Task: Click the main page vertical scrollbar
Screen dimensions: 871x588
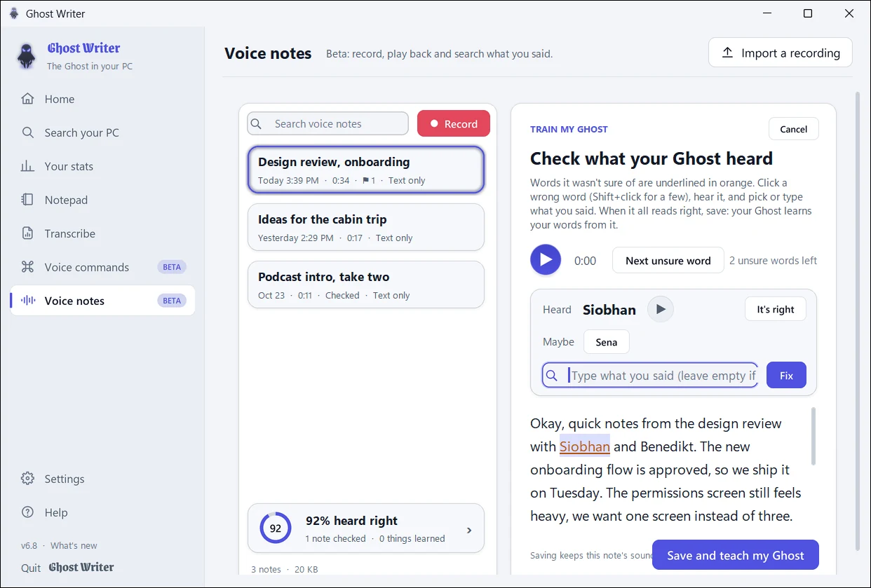Action: [x=857, y=321]
